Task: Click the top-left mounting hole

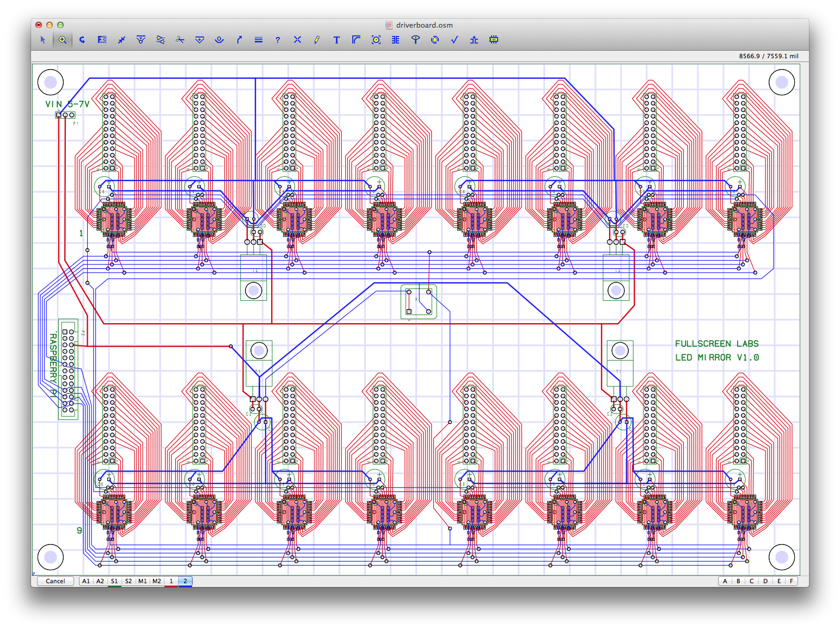Action: [x=51, y=82]
